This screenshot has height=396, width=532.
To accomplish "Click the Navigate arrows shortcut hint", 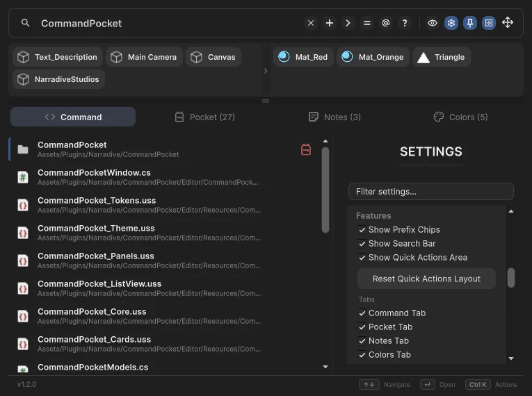I will (385, 384).
